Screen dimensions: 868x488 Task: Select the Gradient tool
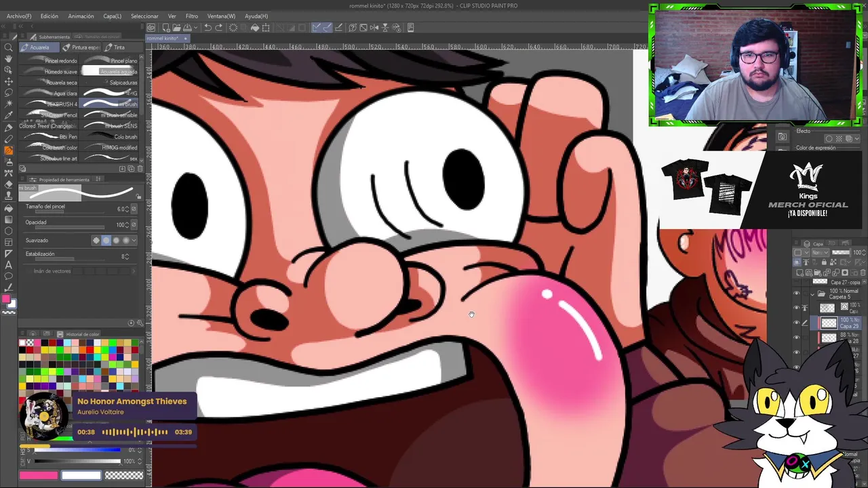(x=9, y=219)
